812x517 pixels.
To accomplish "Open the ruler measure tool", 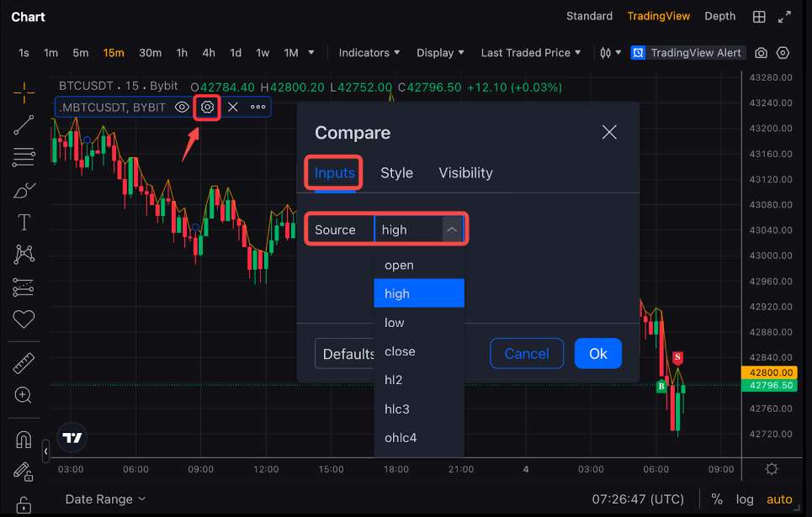I will (x=24, y=363).
